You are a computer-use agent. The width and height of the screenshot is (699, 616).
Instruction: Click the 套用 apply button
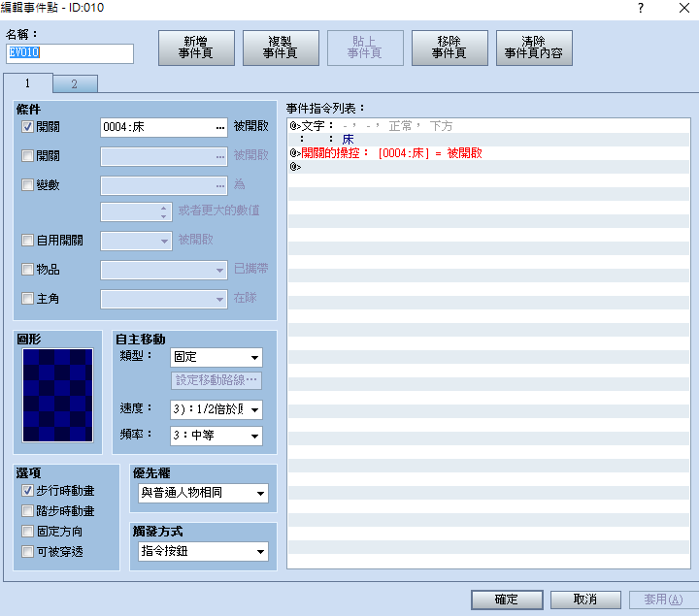(x=664, y=600)
